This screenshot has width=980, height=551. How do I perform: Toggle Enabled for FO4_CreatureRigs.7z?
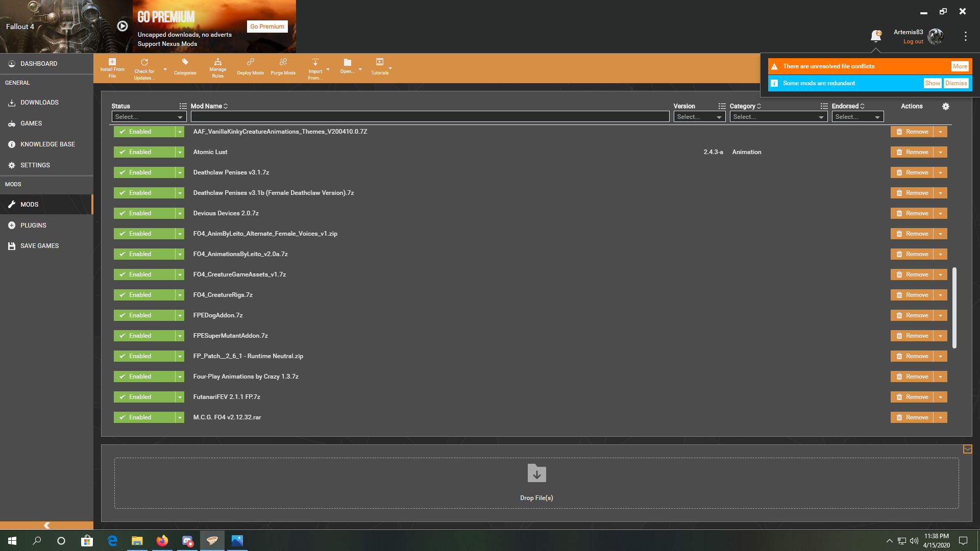[144, 295]
